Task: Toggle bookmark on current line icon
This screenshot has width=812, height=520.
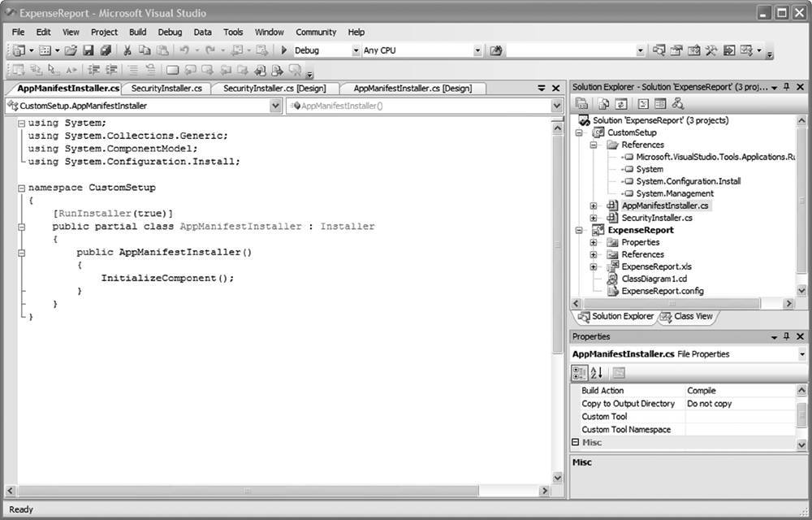Action: coord(172,69)
